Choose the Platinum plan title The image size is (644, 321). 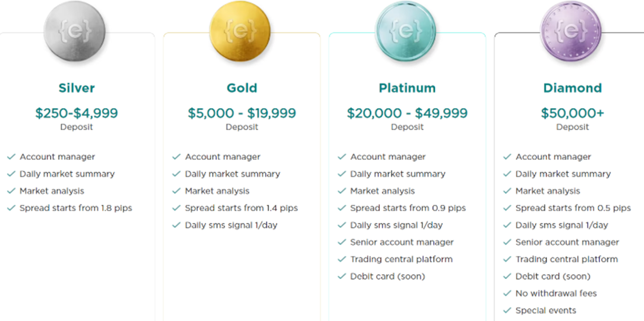pyautogui.click(x=407, y=88)
